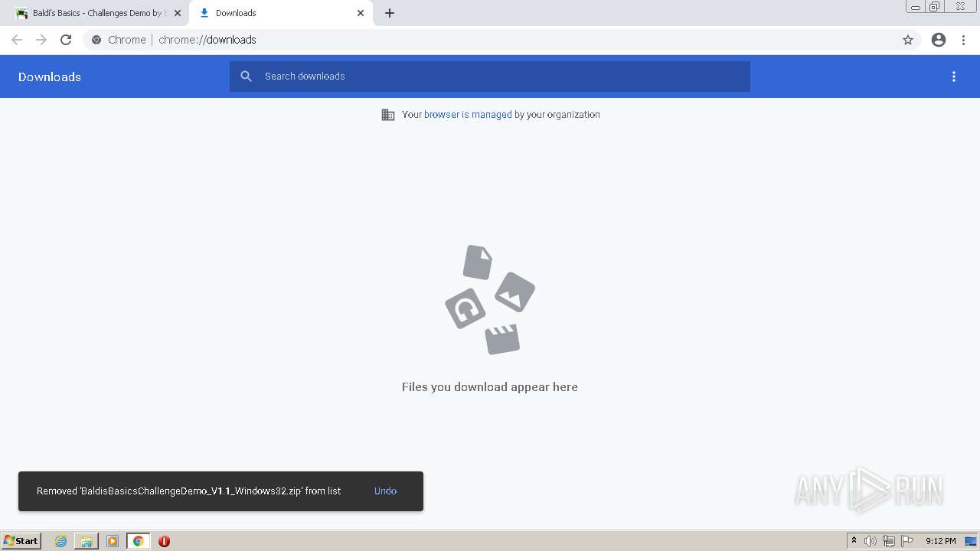Launch Internet Explorer from taskbar
The width and height of the screenshot is (980, 551).
60,541
